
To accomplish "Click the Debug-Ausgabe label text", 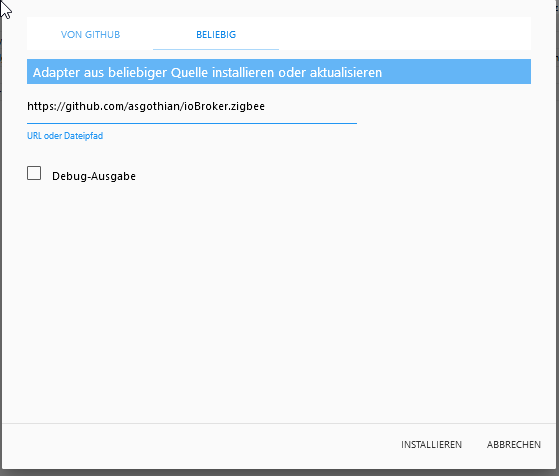I will coord(94,176).
